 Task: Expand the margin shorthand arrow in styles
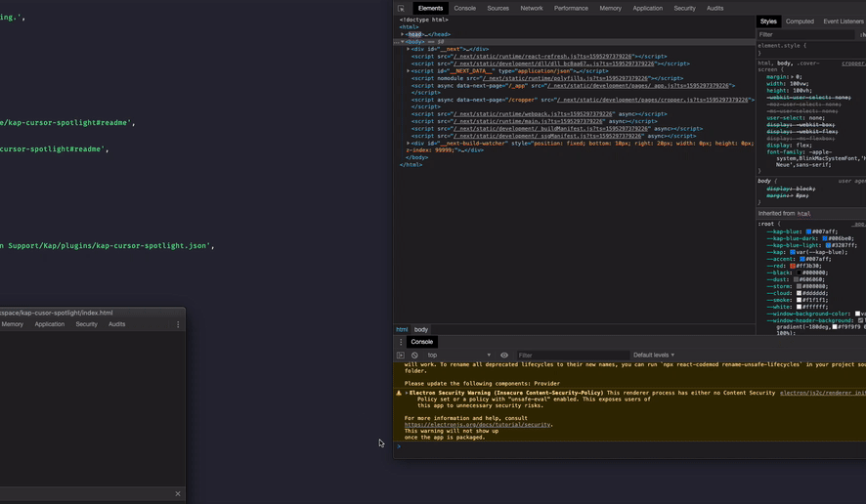(792, 77)
